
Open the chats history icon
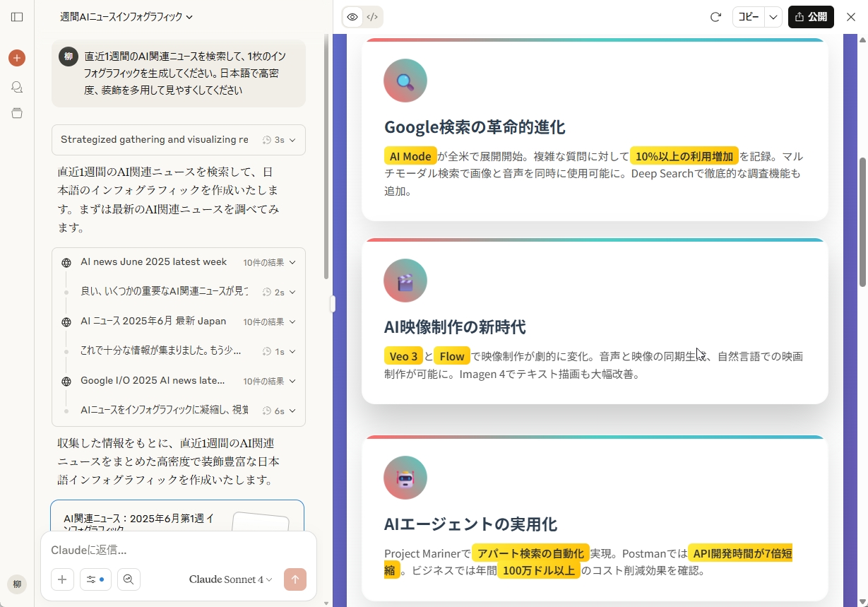pyautogui.click(x=17, y=87)
